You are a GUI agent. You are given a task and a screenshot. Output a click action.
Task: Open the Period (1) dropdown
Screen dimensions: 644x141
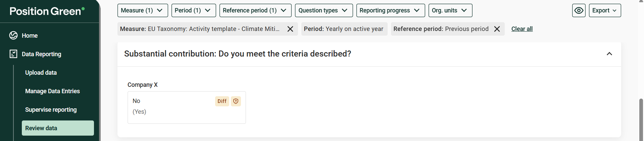pos(193,10)
